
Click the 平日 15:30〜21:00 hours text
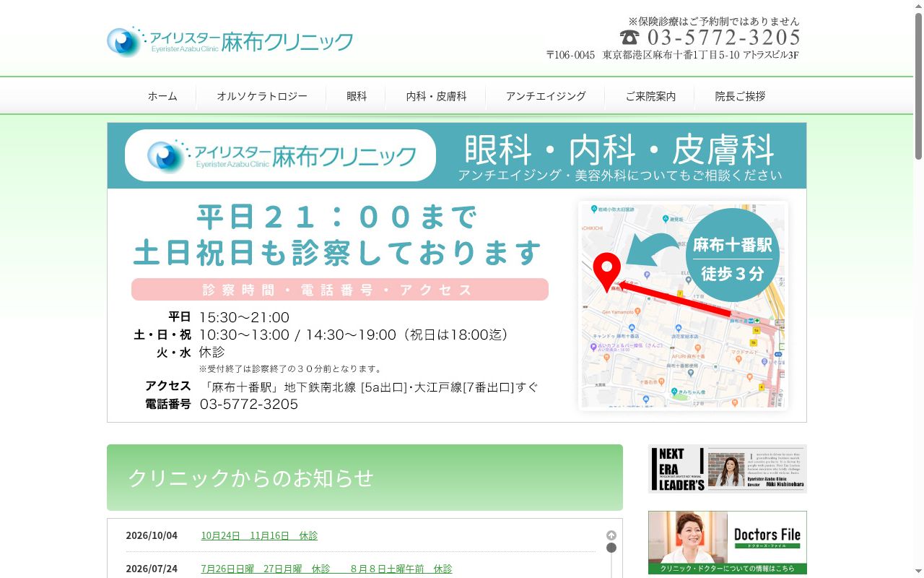click(x=229, y=317)
